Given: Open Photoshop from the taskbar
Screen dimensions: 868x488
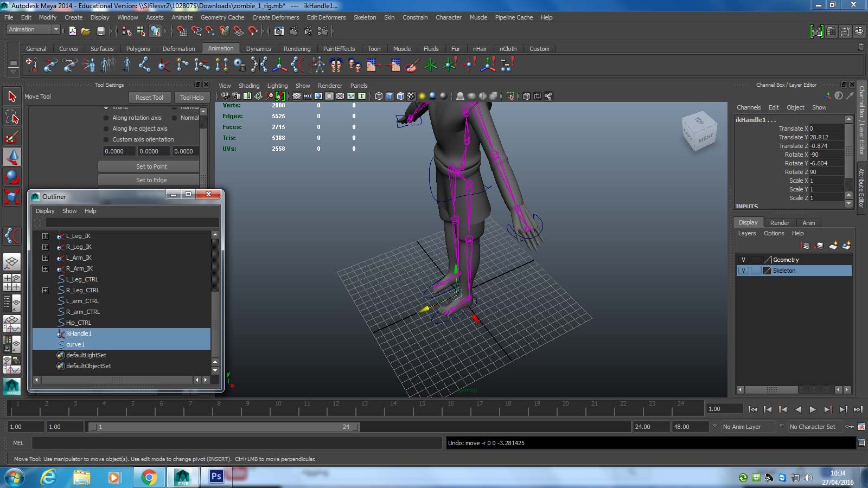Looking at the screenshot, I should click(x=216, y=477).
